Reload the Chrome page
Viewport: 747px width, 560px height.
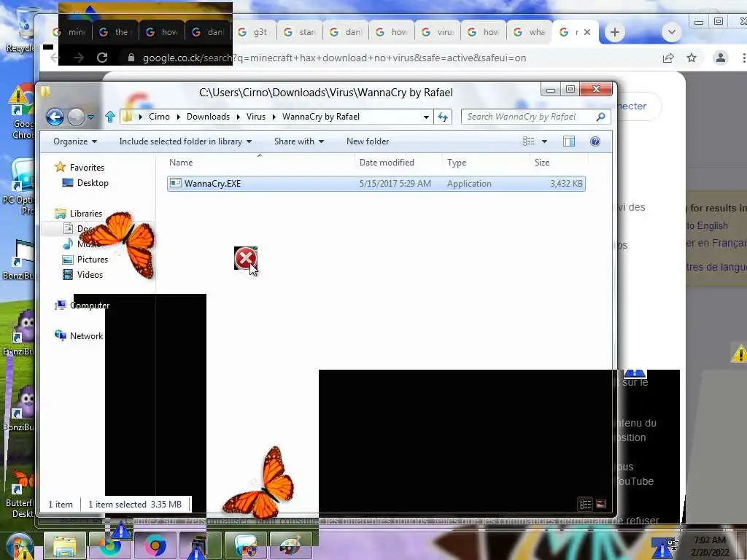[102, 58]
